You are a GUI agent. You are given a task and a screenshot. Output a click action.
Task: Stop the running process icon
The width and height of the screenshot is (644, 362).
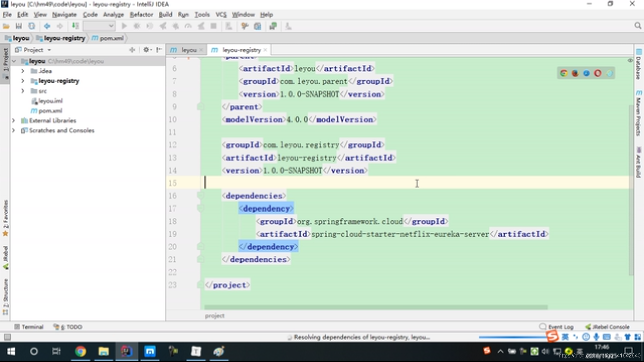pos(213,26)
